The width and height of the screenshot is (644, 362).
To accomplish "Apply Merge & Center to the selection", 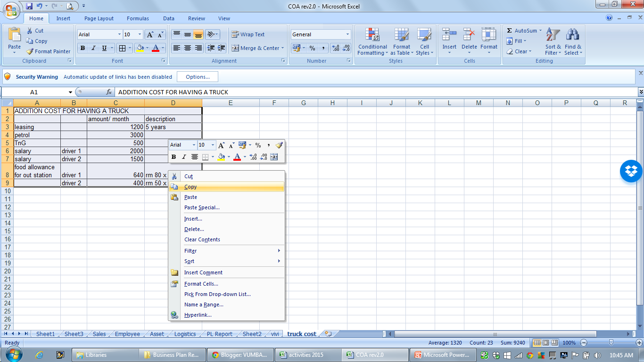I will tap(255, 48).
